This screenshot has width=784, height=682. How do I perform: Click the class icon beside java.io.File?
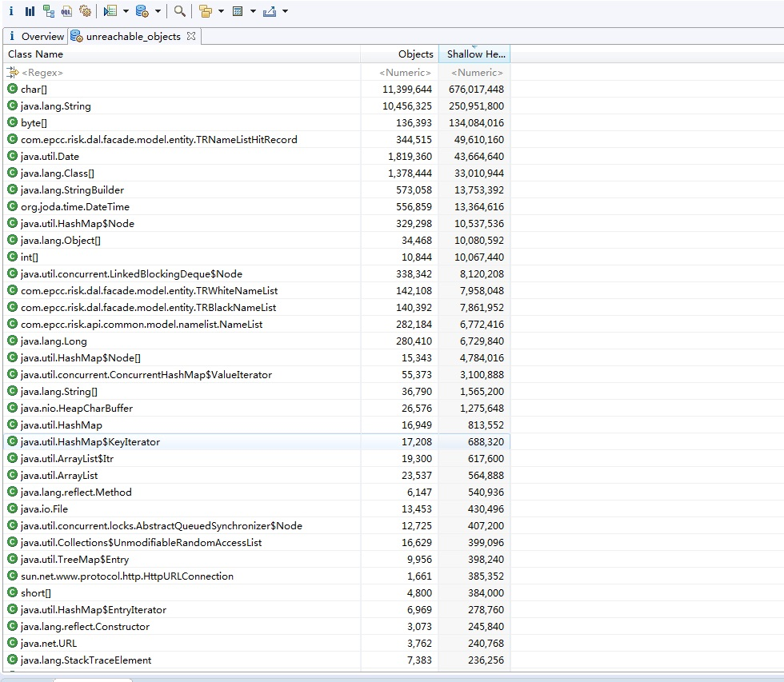[x=13, y=509]
